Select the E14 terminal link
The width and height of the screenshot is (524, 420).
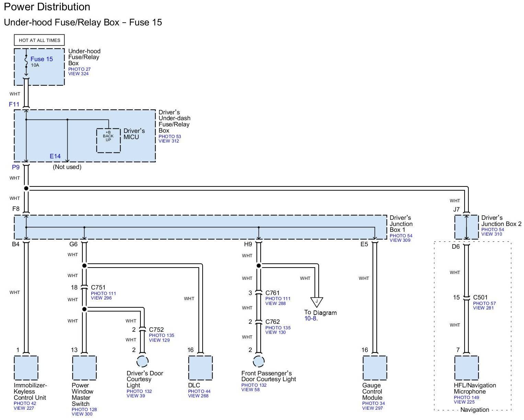(55, 156)
